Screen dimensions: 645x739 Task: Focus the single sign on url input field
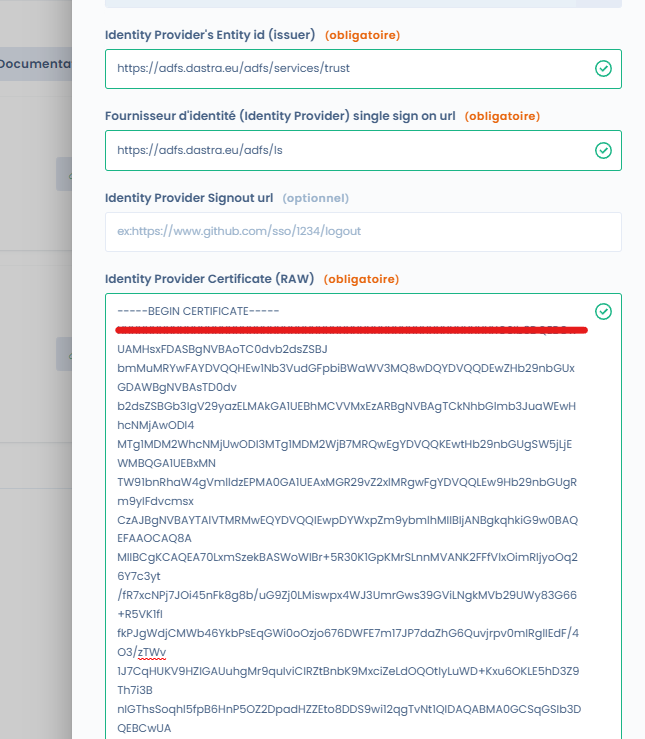340,150
